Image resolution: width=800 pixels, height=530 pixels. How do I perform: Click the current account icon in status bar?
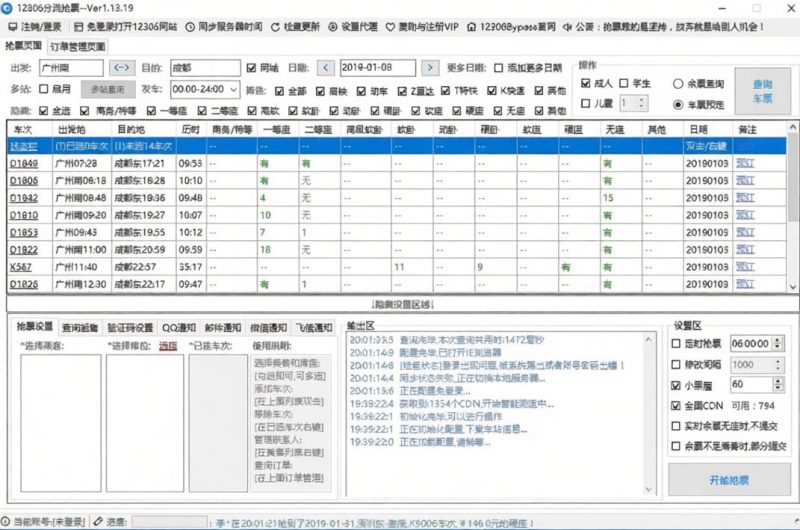(x=5, y=521)
